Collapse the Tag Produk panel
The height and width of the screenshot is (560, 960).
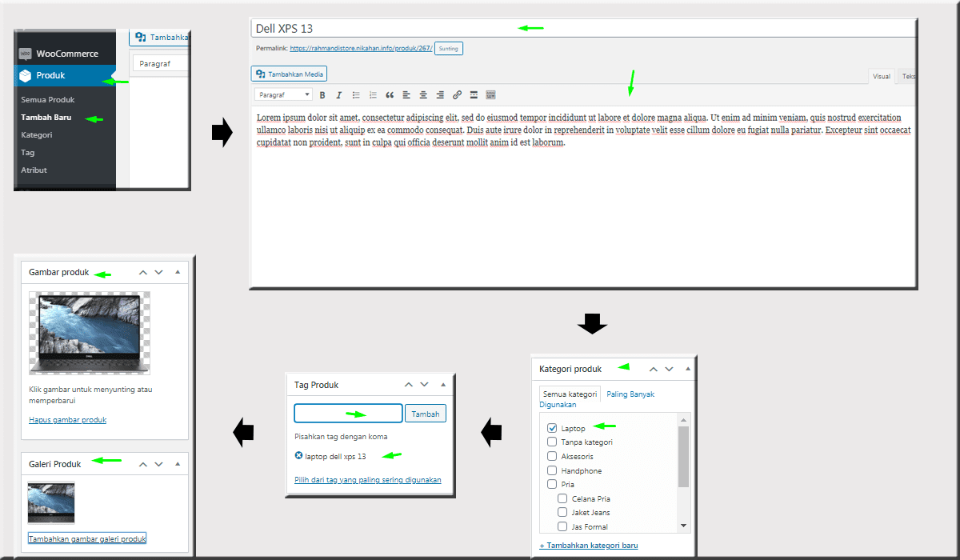click(443, 385)
